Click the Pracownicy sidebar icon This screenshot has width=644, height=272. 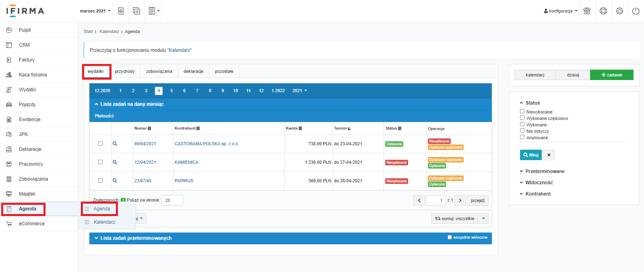(9, 164)
